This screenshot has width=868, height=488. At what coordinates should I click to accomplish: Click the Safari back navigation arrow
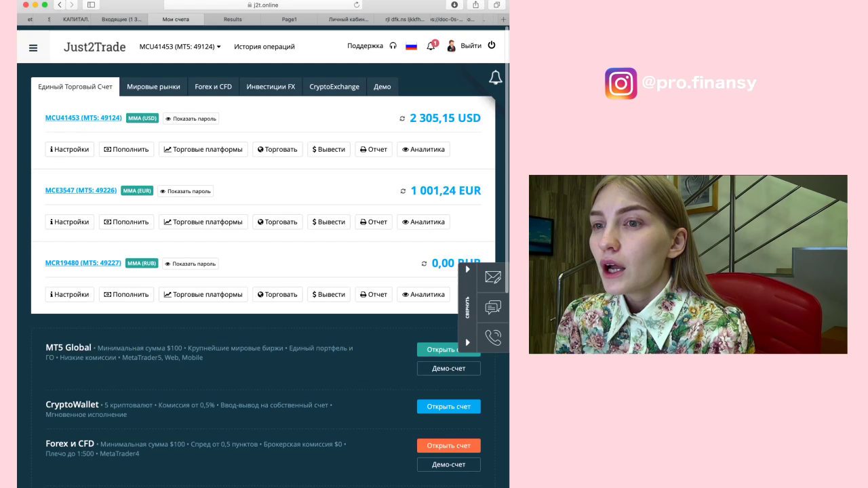(x=60, y=5)
